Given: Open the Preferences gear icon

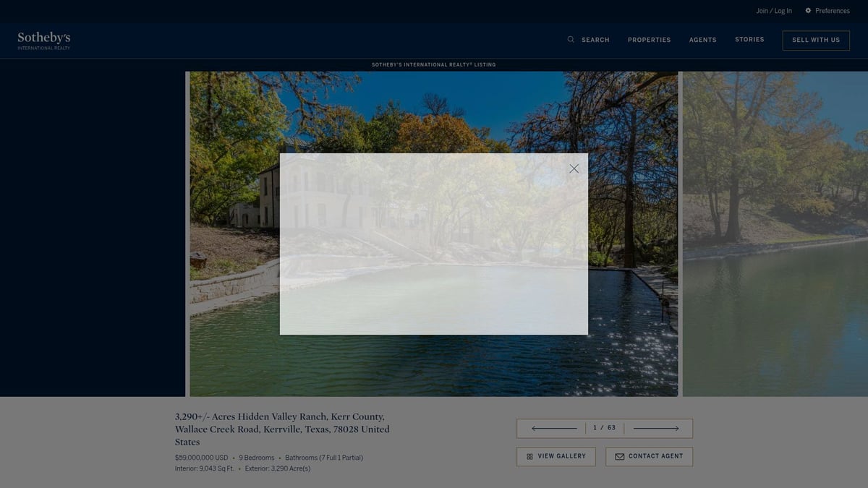Looking at the screenshot, I should 808,10.
